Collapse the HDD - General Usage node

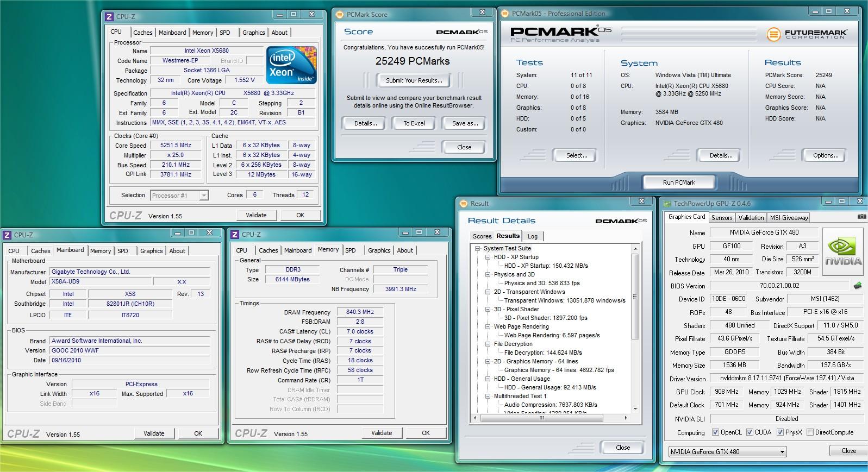tap(488, 379)
